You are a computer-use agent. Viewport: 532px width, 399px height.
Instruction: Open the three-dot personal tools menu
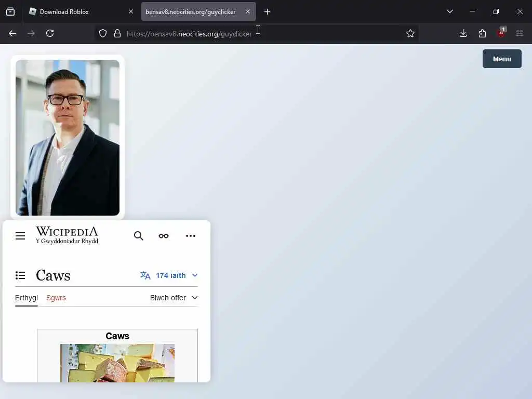191,236
